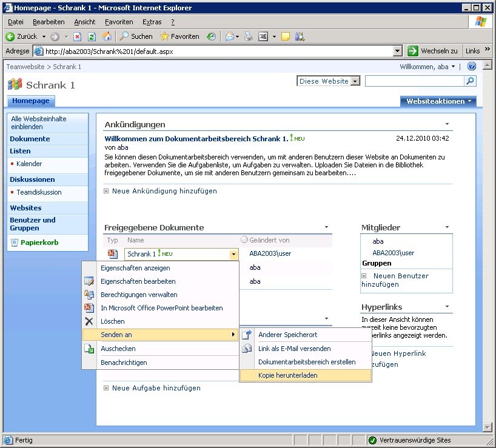Click the Papierkorb recycle bin icon
This screenshot has width=496, height=448.
[14, 243]
